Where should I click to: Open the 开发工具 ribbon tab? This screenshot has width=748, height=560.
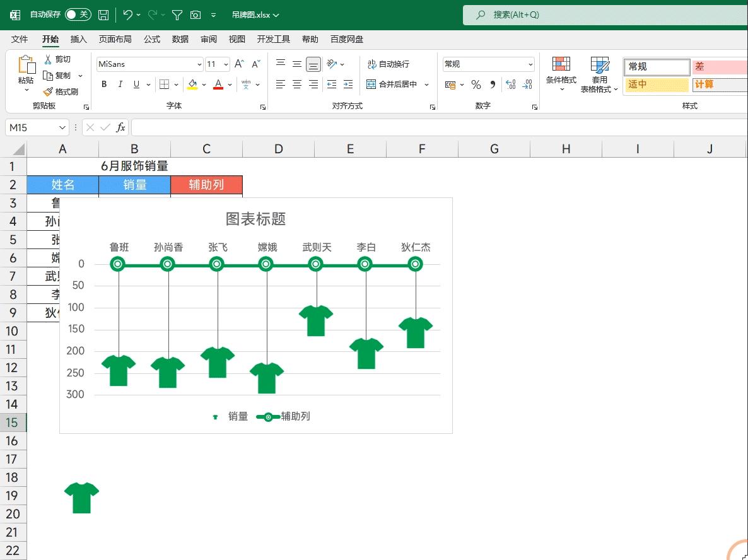click(x=273, y=39)
